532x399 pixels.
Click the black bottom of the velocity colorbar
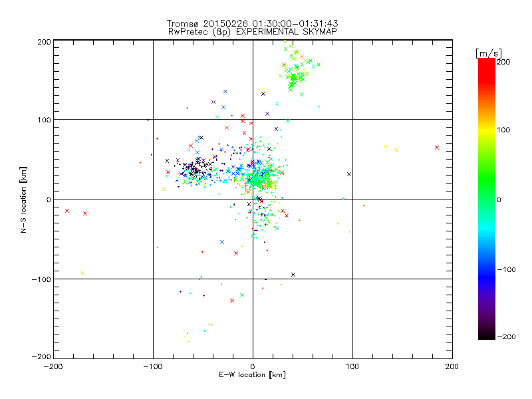(x=487, y=334)
